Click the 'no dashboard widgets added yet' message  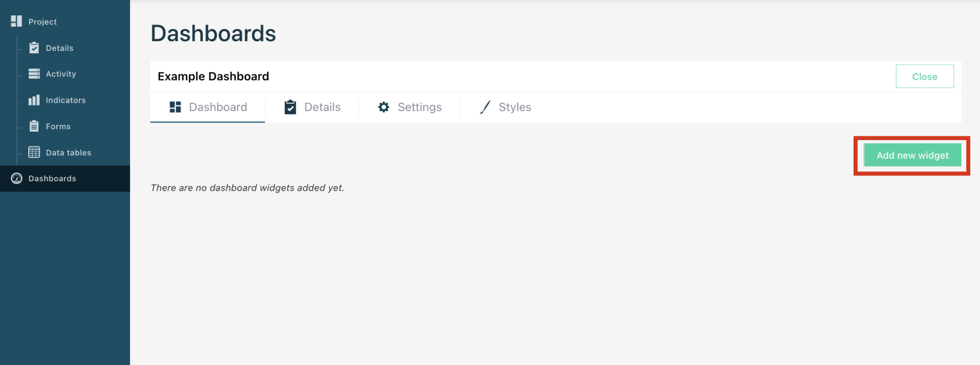pos(247,188)
